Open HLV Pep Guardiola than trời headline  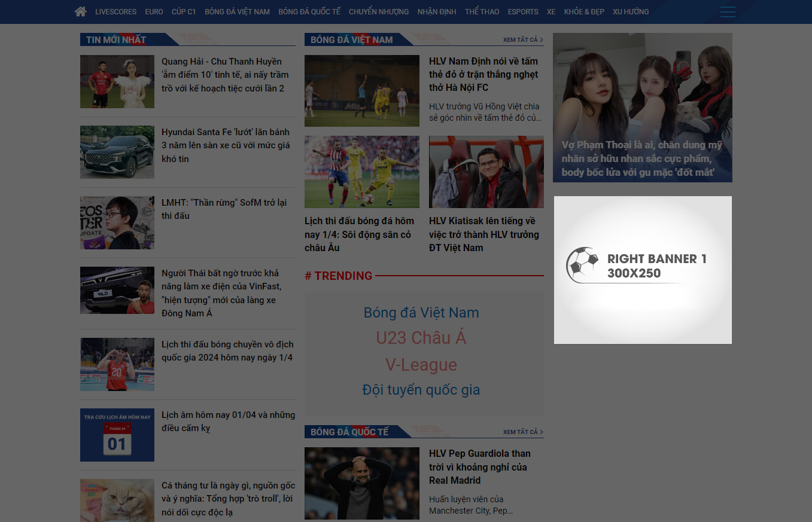480,467
